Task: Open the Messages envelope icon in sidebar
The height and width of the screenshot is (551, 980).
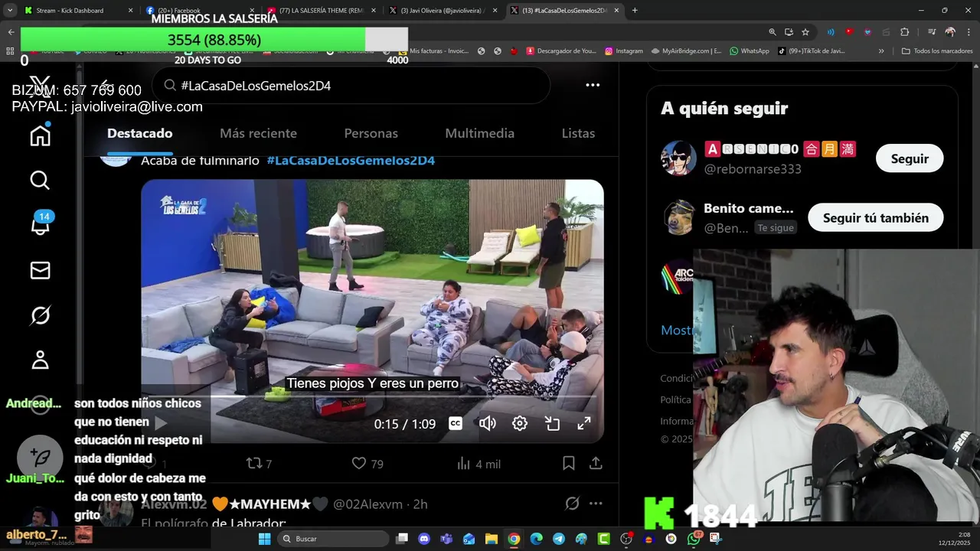Action: click(x=40, y=270)
